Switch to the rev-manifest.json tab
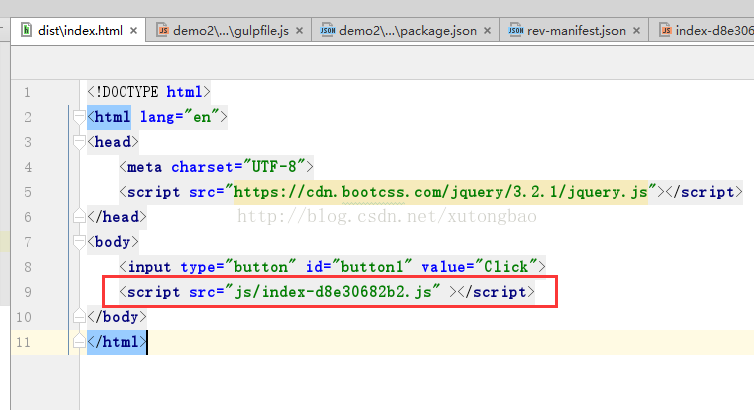The height and width of the screenshot is (410, 754). tap(576, 31)
